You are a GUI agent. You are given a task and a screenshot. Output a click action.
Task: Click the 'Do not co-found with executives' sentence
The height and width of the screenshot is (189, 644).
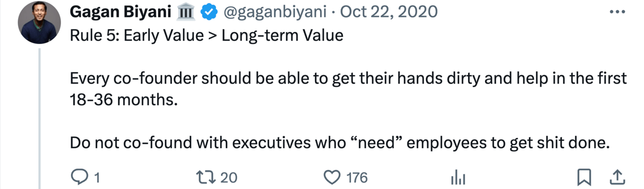tap(340, 143)
